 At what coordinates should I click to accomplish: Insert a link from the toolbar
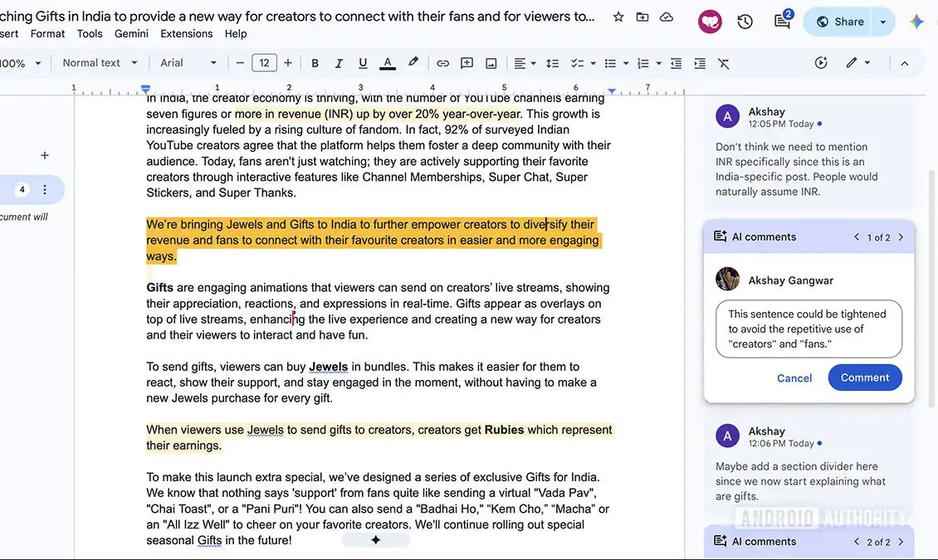click(x=442, y=63)
